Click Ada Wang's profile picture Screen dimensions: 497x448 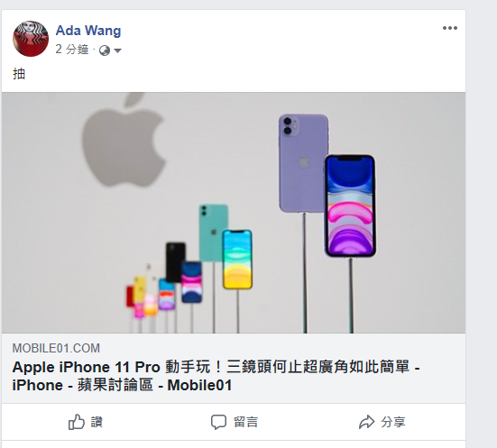coord(31,39)
